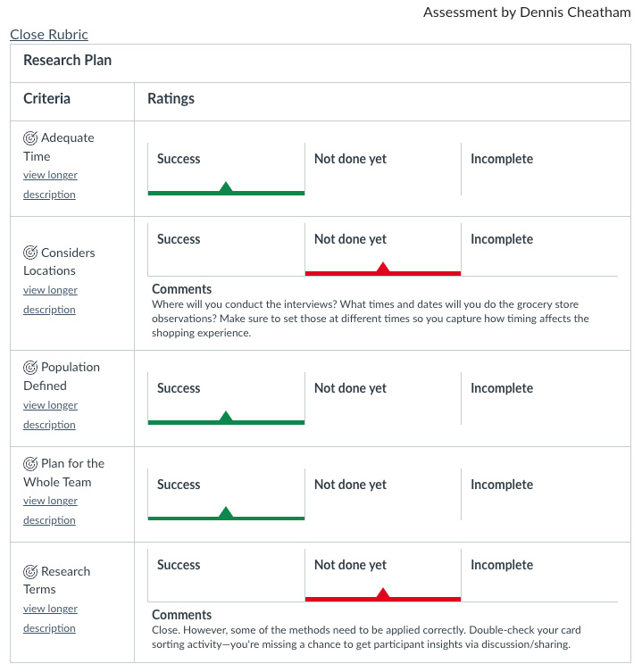Click green triangle marker under Adequate Time
The image size is (642, 672).
tap(226, 187)
